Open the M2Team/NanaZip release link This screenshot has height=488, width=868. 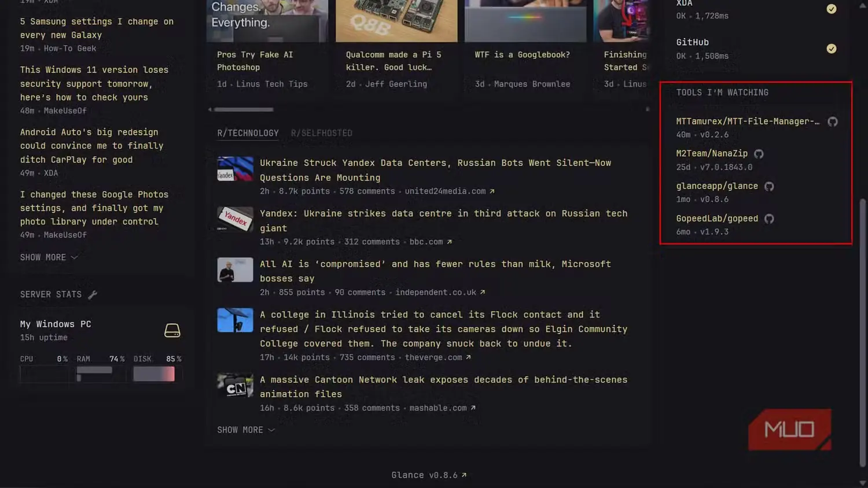712,154
